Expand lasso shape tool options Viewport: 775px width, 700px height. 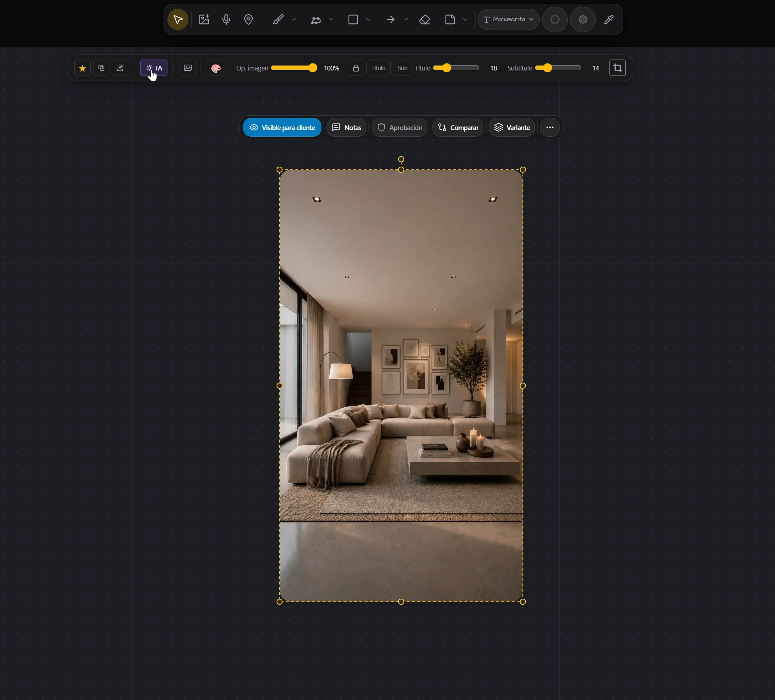click(331, 19)
